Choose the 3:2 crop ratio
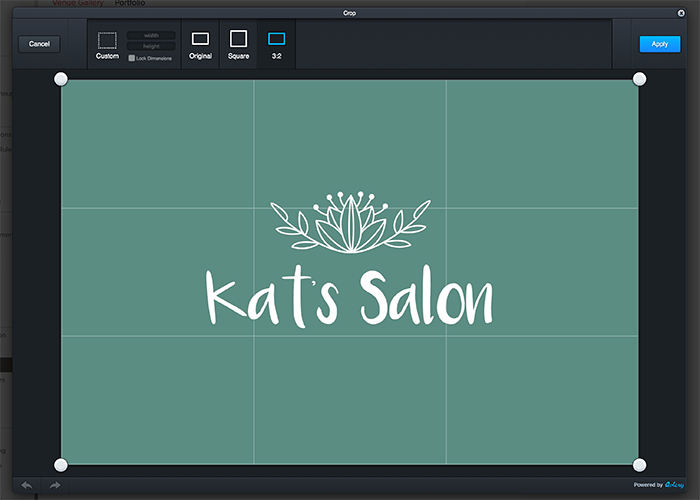The image size is (700, 500). tap(276, 45)
